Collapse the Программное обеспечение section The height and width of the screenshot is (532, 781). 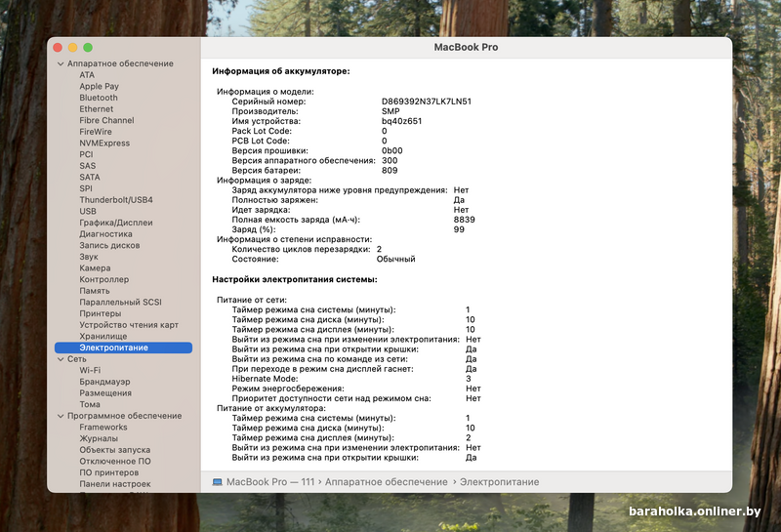coord(59,416)
